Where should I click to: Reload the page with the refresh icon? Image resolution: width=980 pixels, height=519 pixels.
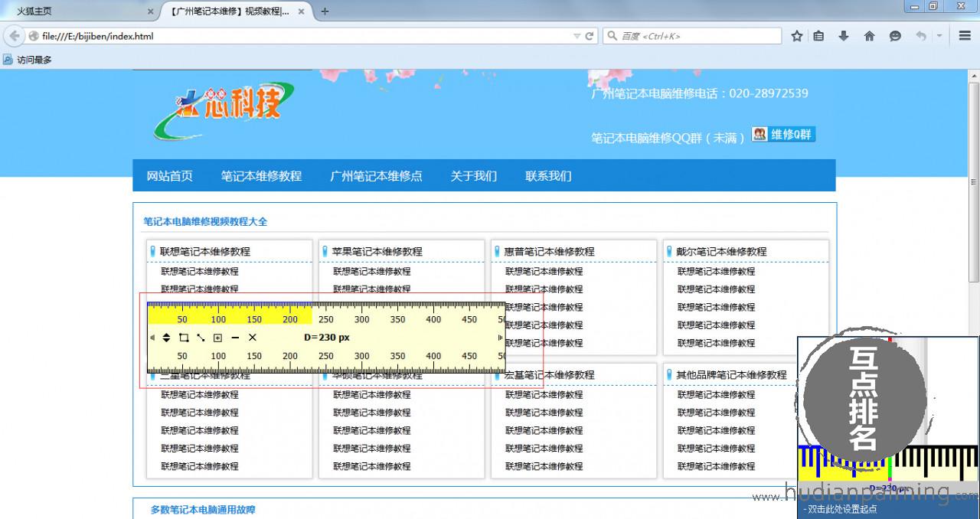590,36
